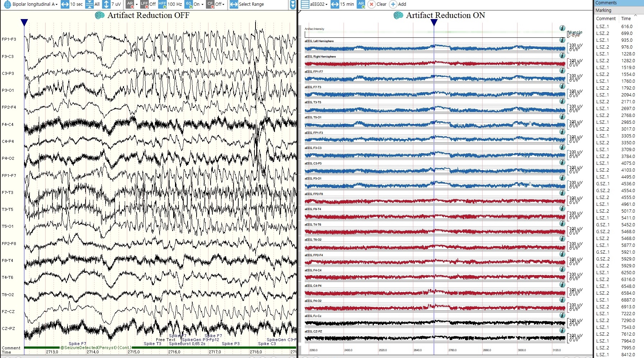644x358 pixels.
Task: Select the Comments tab header
Action: 606,3
